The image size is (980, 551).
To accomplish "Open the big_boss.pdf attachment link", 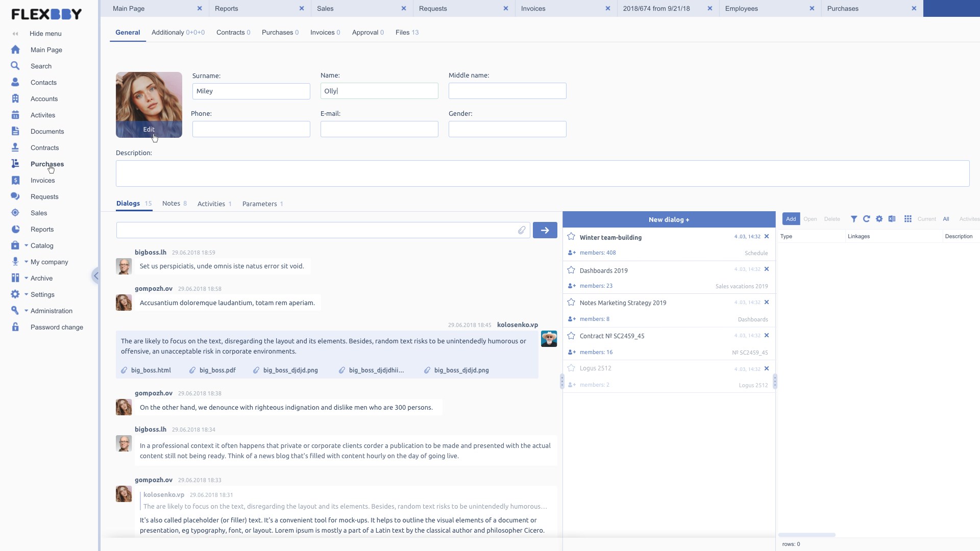I will pos(217,370).
